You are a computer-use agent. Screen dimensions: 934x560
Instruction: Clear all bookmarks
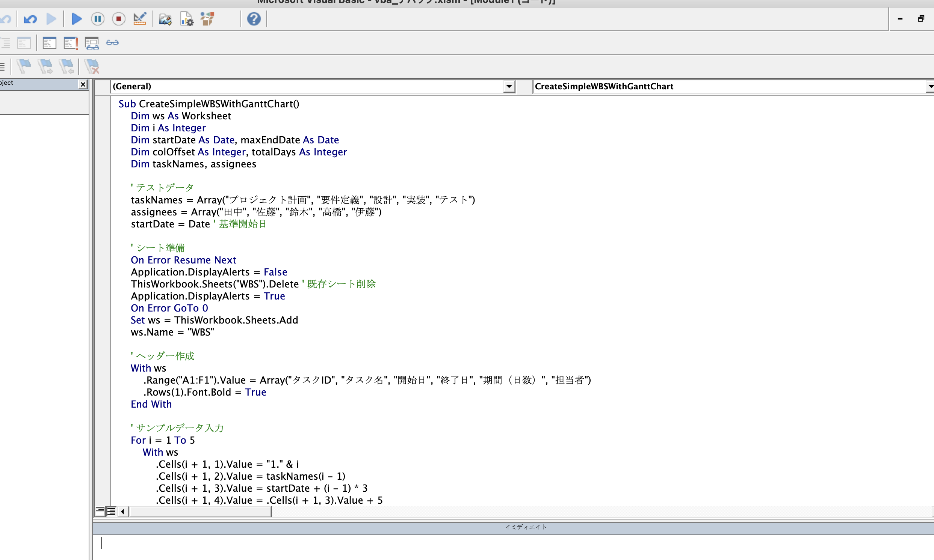(x=92, y=66)
